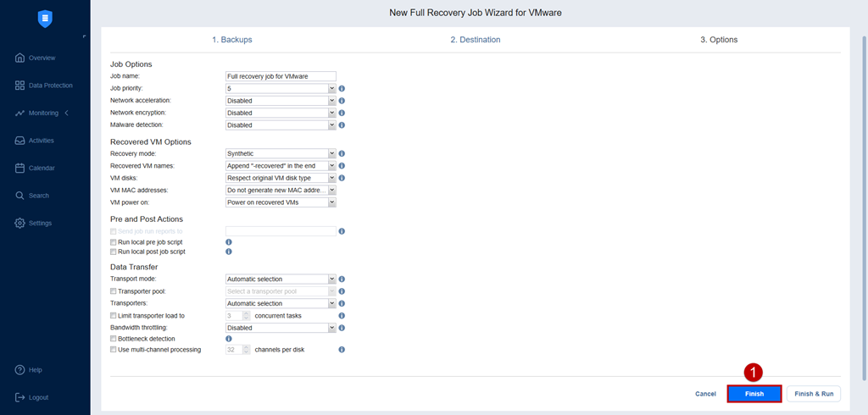
Task: Click the Search magnifier icon
Action: point(20,196)
